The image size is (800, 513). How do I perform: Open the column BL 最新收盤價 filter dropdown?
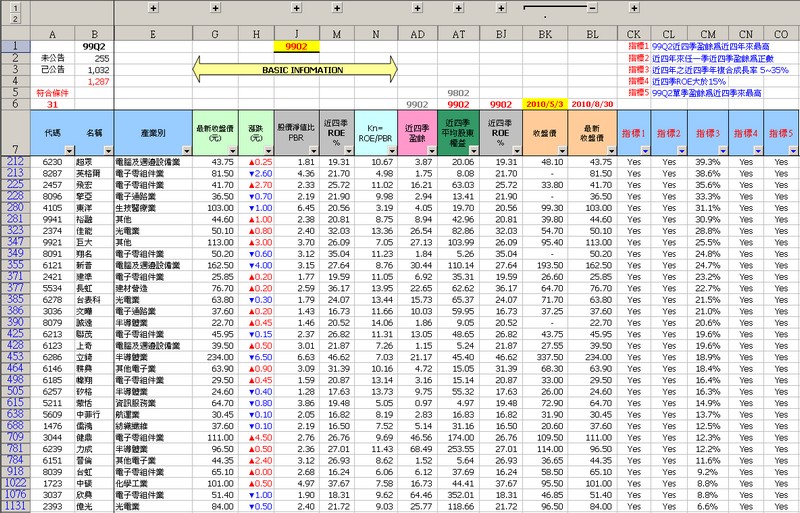(x=611, y=151)
